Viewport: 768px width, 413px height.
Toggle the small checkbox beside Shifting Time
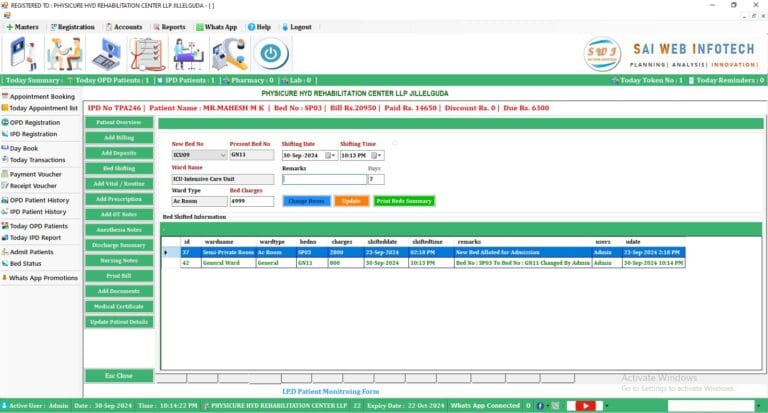[x=395, y=143]
